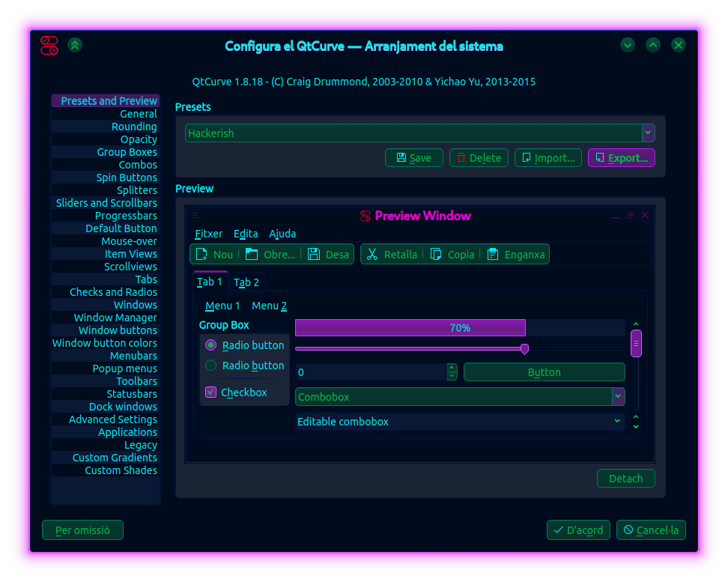Select Window button colors category
This screenshot has width=728, height=582.
[x=106, y=343]
